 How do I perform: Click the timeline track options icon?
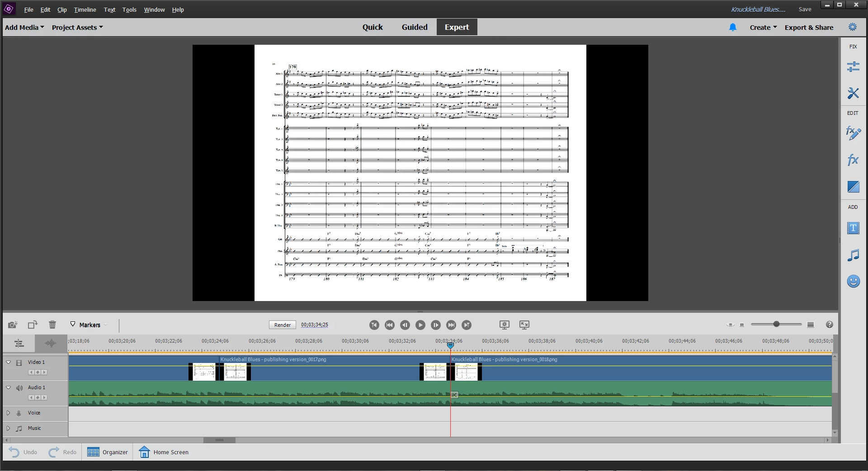(19, 344)
